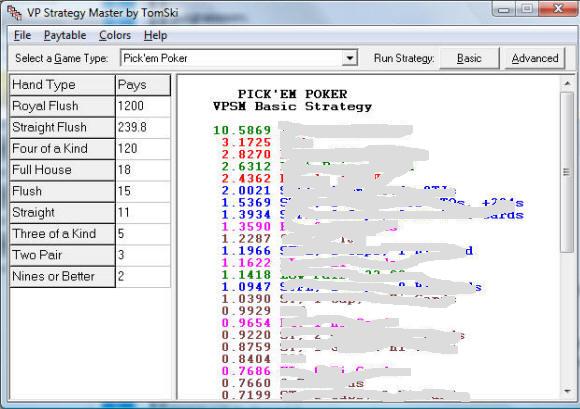Click the scrollbar up arrow

pyautogui.click(x=567, y=84)
